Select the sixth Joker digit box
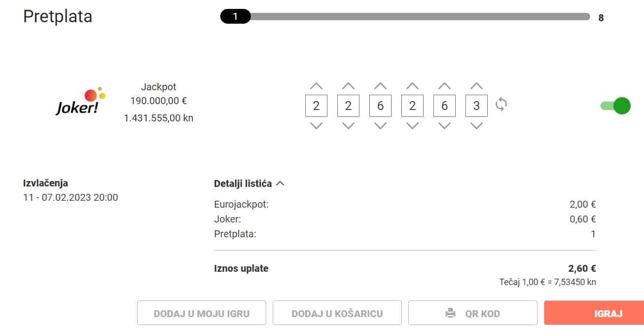The height and width of the screenshot is (329, 644). [476, 106]
